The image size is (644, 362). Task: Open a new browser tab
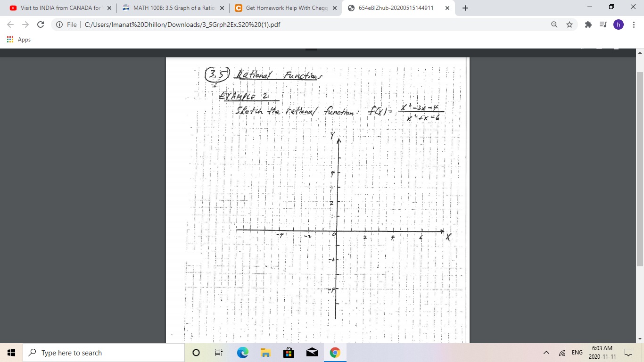point(465,8)
